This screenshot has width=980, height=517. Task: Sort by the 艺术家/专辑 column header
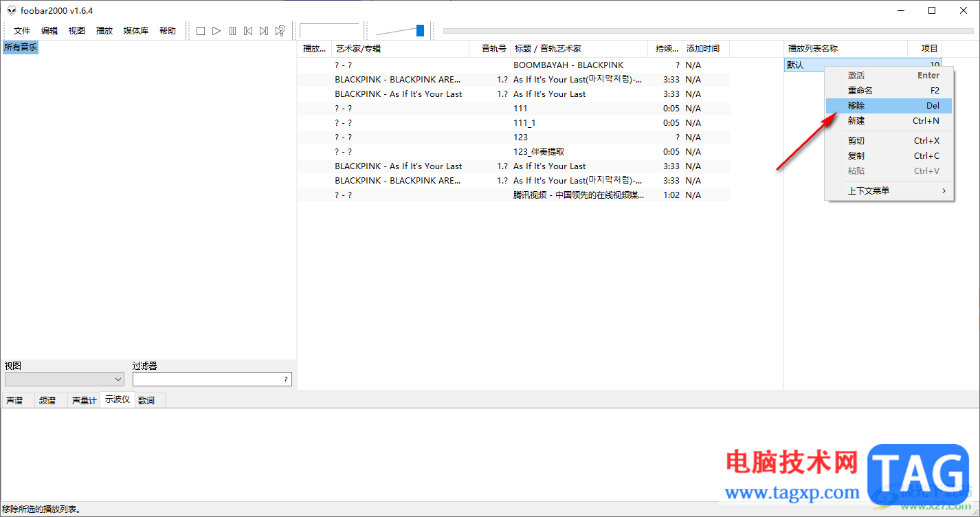point(401,48)
